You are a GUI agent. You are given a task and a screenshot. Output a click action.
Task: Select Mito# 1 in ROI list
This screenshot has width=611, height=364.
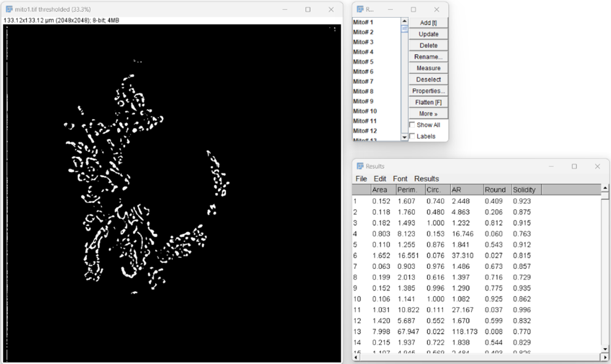[376, 22]
